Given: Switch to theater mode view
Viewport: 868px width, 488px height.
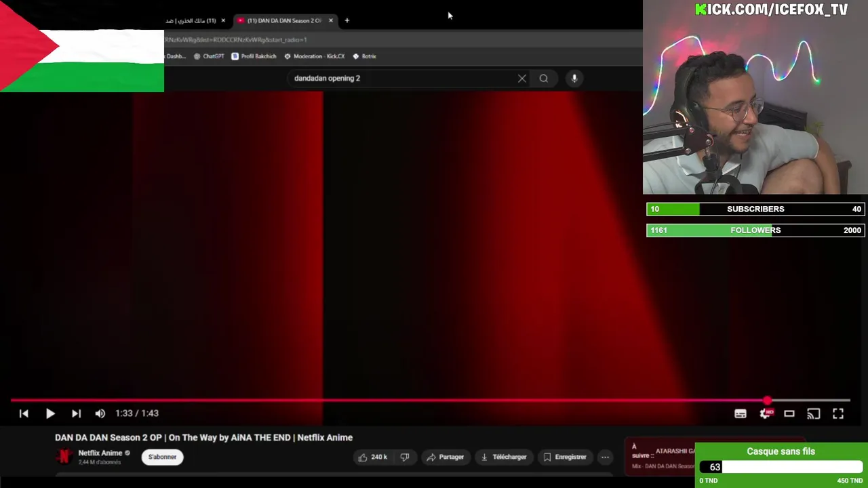Looking at the screenshot, I should (x=789, y=413).
